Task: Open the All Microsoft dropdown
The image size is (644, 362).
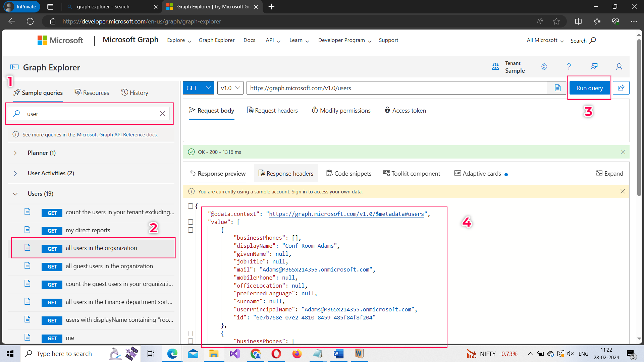Action: point(545,40)
